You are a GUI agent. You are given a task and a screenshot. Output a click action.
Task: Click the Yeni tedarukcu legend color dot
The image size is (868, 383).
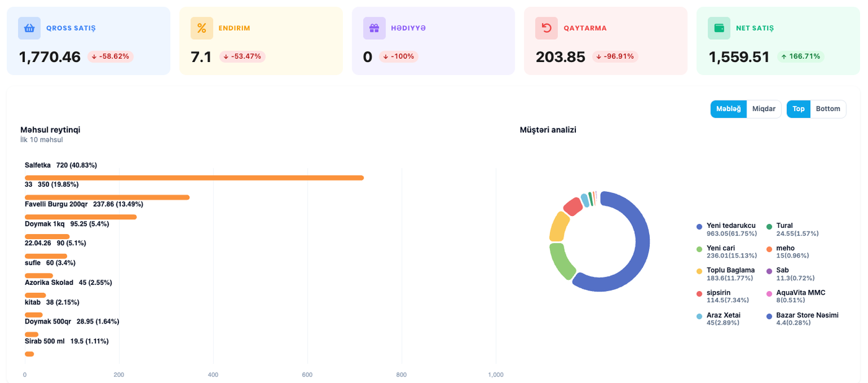coord(699,227)
